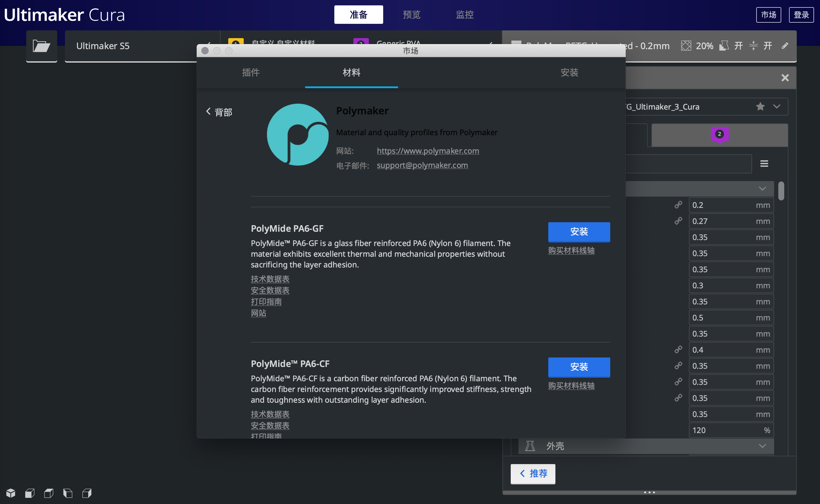Select extruder 2 purple tab in settings panel
Screen dimensions: 820x504
719,135
